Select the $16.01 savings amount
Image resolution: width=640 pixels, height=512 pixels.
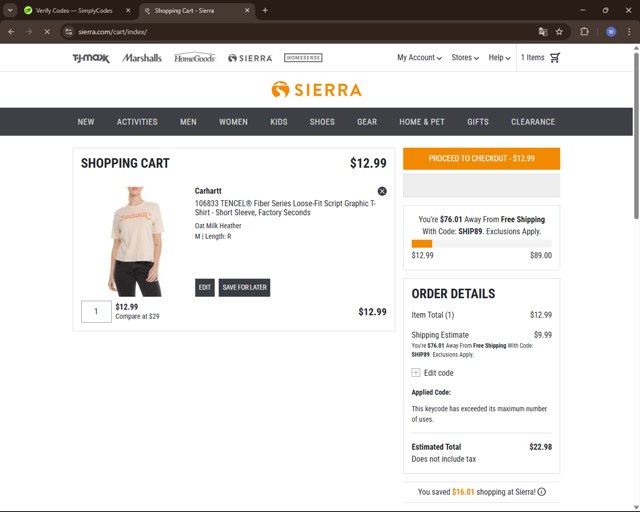click(463, 492)
